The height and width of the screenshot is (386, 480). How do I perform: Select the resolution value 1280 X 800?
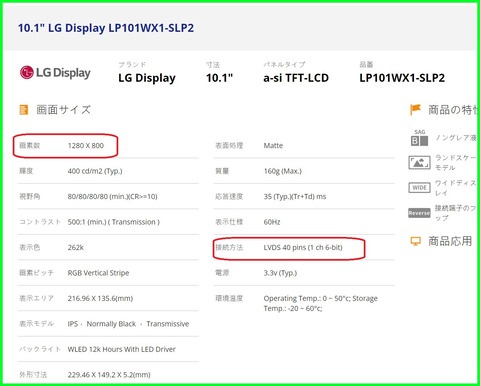point(86,146)
